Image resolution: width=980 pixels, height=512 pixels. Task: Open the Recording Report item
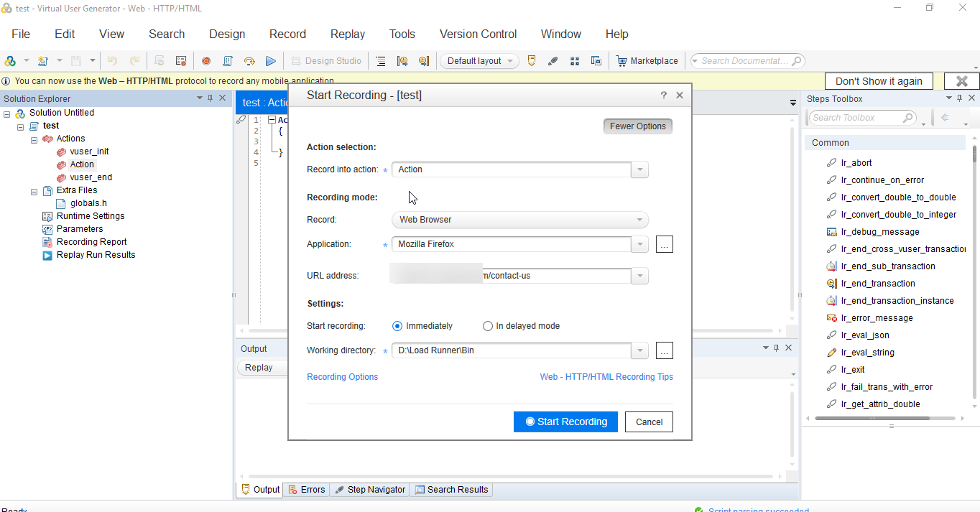coord(91,241)
